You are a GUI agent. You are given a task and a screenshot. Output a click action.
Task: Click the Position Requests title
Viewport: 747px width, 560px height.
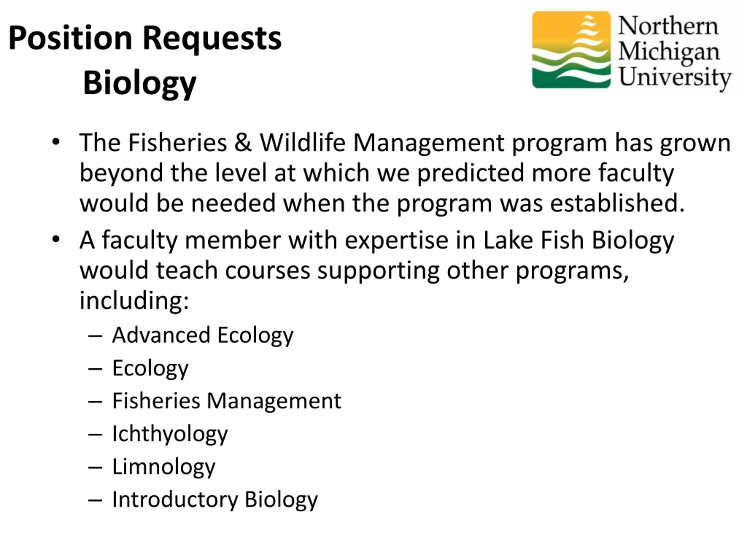145,38
